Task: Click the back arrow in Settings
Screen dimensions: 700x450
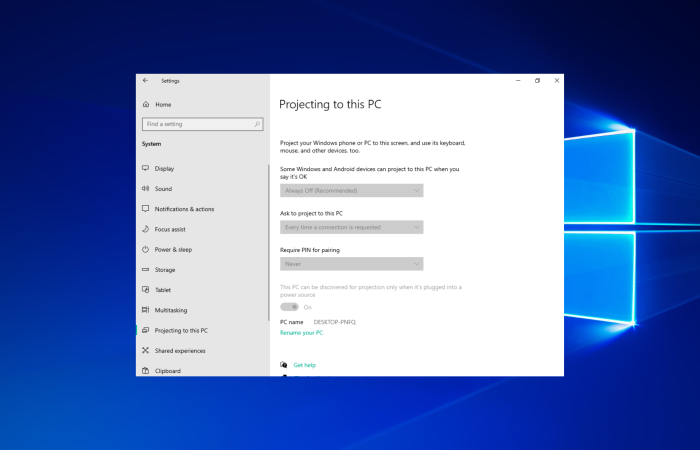Action: tap(145, 81)
